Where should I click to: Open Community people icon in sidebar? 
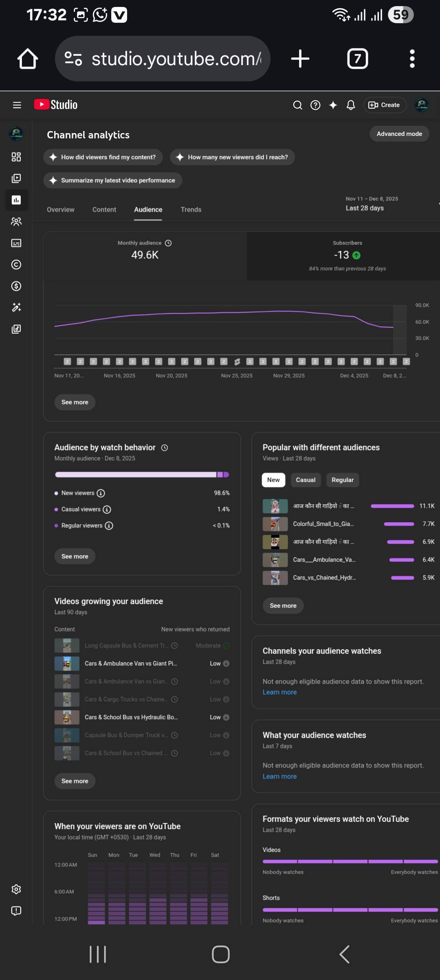[16, 222]
